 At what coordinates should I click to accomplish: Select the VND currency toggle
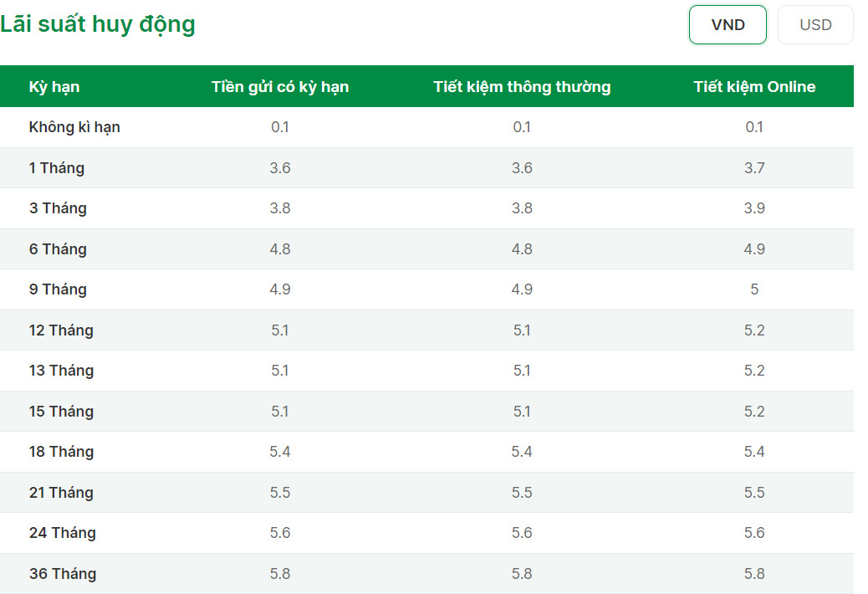point(728,25)
